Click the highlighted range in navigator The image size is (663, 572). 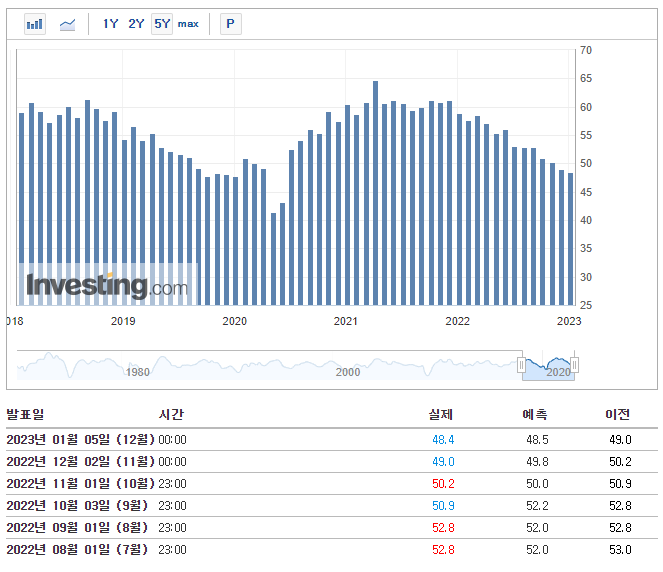click(548, 366)
